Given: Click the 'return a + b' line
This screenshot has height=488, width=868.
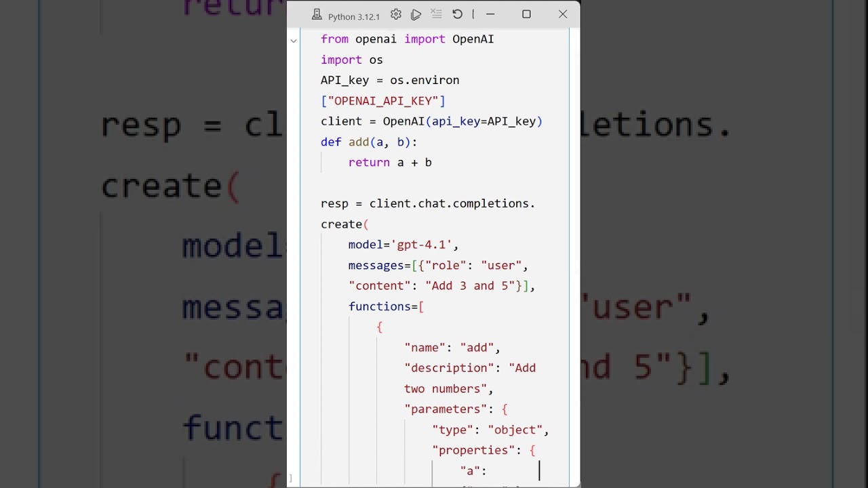Looking at the screenshot, I should 390,163.
